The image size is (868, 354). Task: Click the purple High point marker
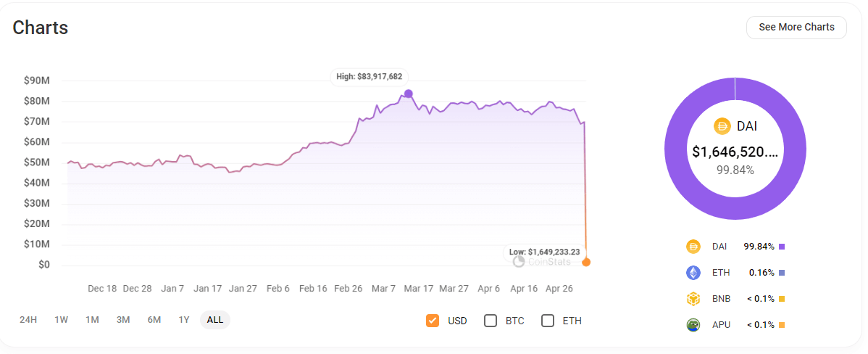tap(409, 94)
